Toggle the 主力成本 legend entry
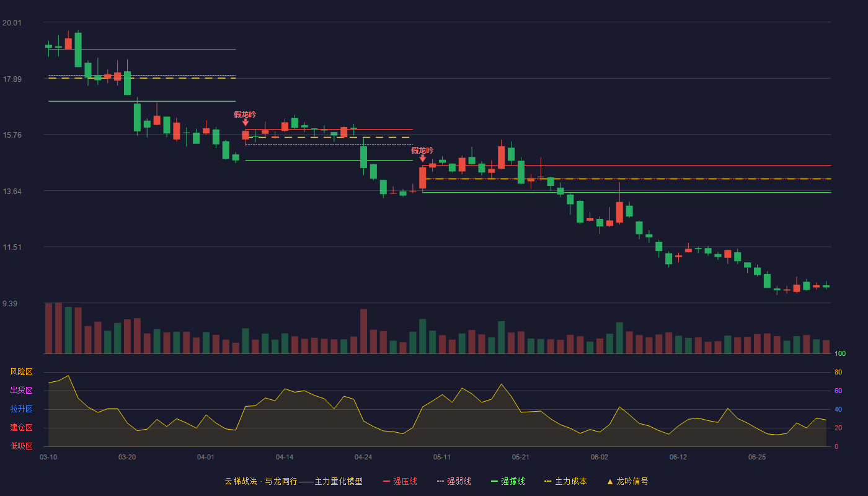 click(565, 481)
